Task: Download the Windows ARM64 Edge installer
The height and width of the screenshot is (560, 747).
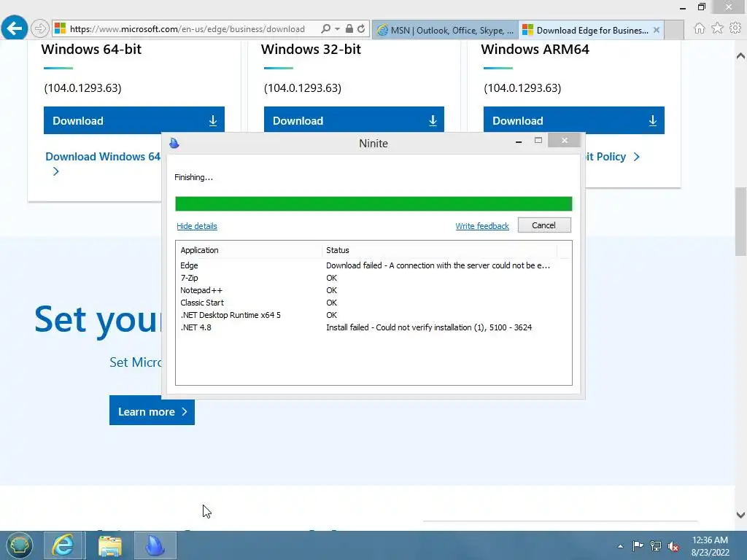Action: coord(573,120)
